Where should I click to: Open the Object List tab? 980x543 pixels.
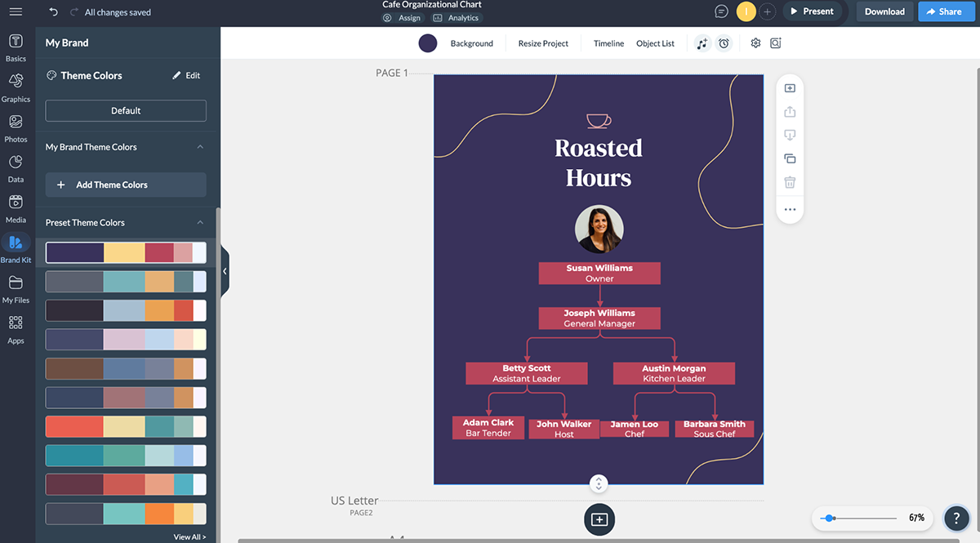655,43
